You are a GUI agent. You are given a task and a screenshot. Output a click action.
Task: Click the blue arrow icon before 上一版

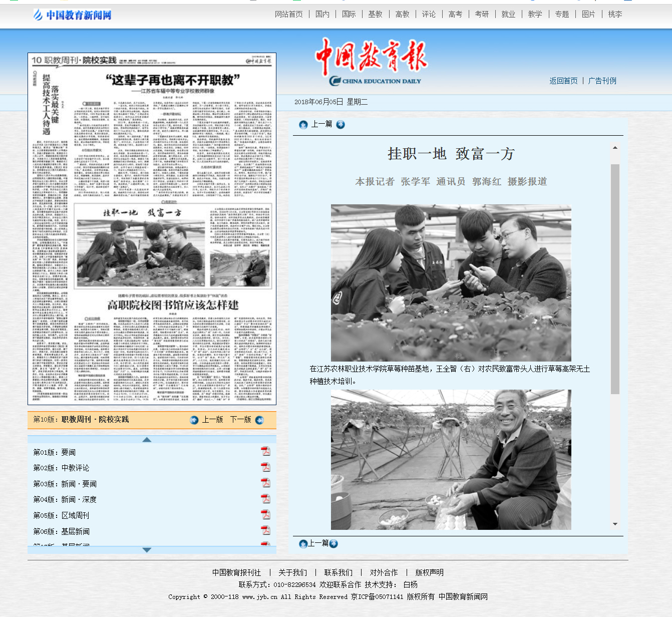[x=194, y=420]
